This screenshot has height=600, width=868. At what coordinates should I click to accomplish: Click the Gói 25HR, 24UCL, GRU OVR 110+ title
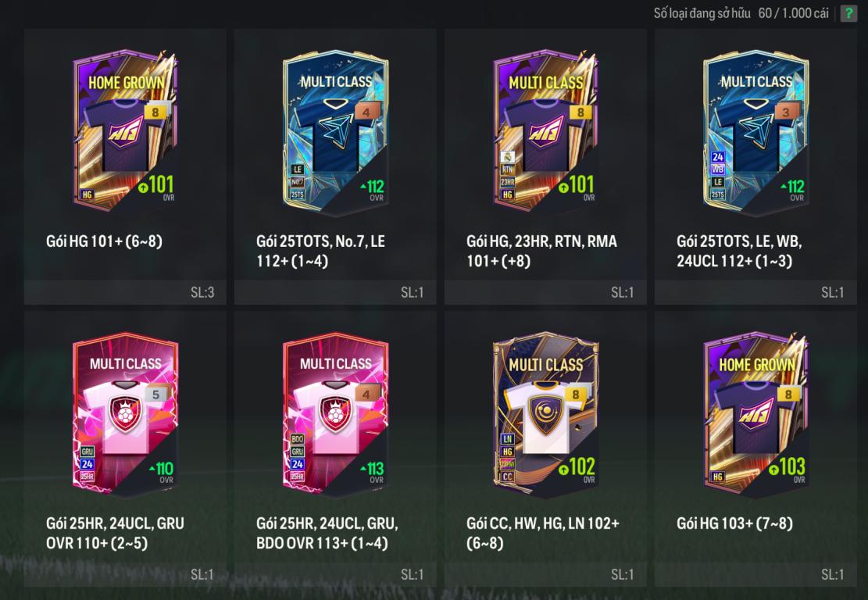pyautogui.click(x=115, y=533)
